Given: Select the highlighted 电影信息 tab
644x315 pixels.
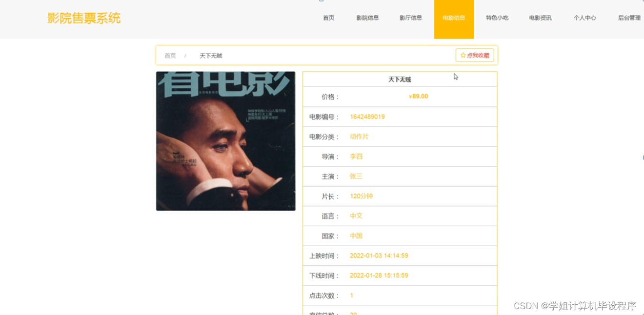Looking at the screenshot, I should pos(454,19).
